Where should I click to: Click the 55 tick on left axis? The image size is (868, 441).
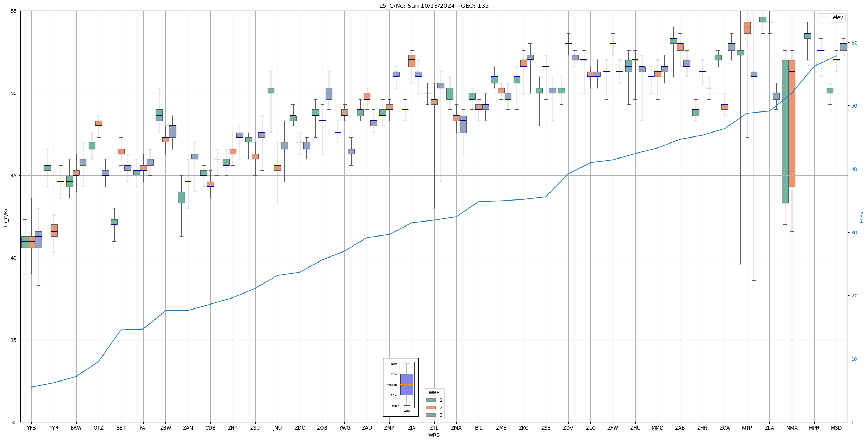[x=14, y=11]
